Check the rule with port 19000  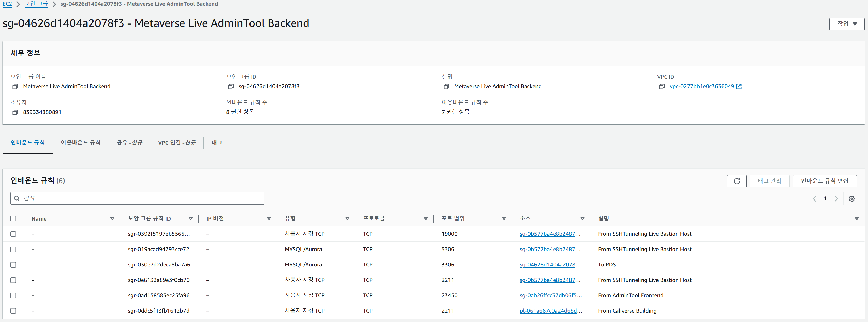coord(13,234)
